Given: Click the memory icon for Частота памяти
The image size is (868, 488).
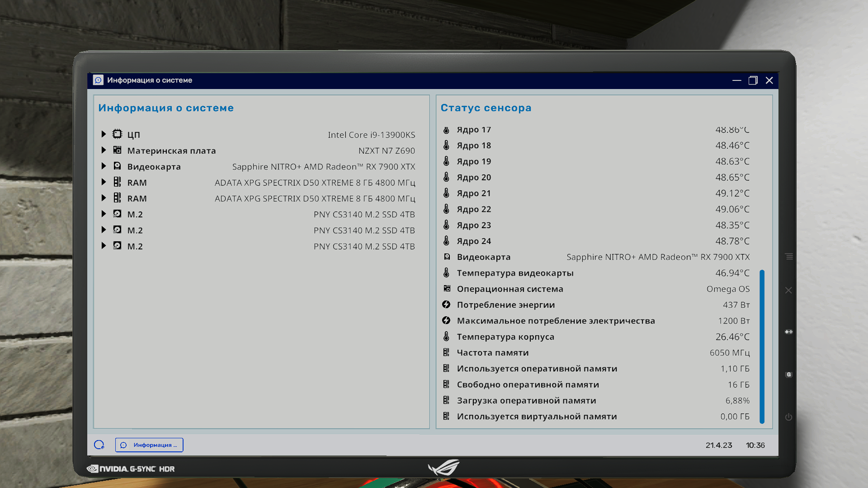Looking at the screenshot, I should click(x=446, y=352).
